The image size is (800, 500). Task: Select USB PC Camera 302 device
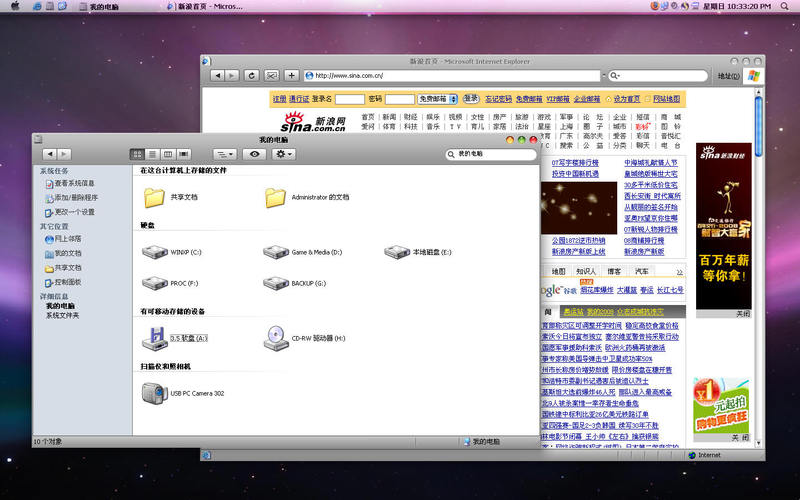point(183,393)
